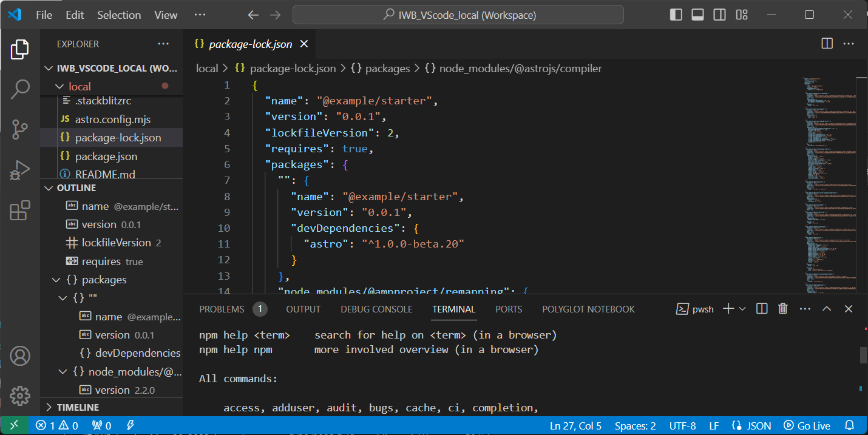Switch to the OUTPUT tab
868x435 pixels.
pos(303,309)
